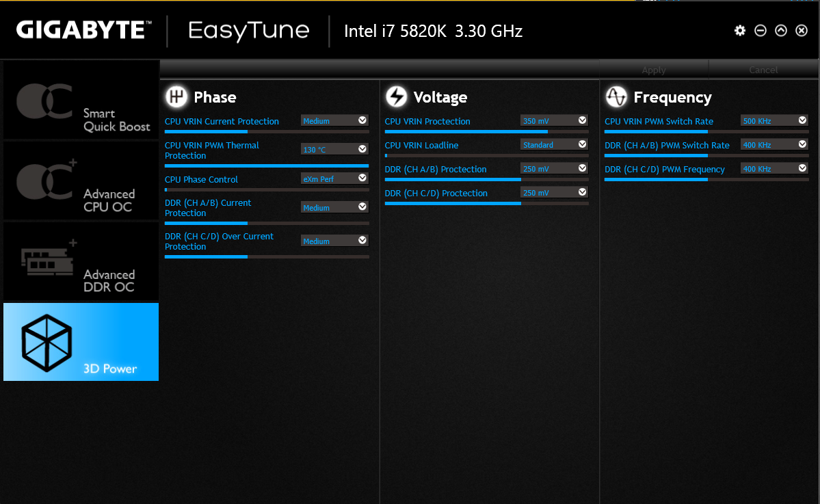The height and width of the screenshot is (504, 820).
Task: Switch to Advanced CPU OC tab
Action: point(81,181)
